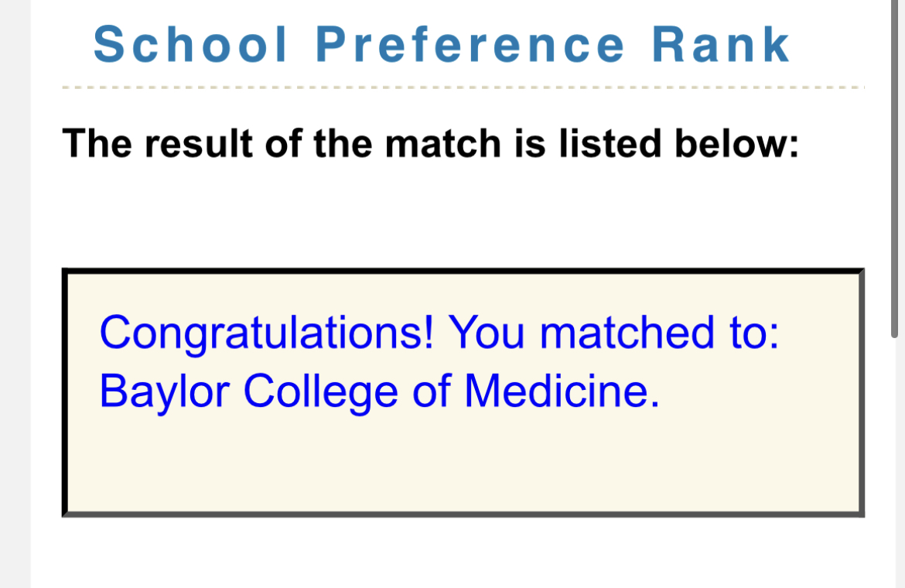Click the word "School" in the heading
Screen dimensions: 905x588
click(x=190, y=45)
